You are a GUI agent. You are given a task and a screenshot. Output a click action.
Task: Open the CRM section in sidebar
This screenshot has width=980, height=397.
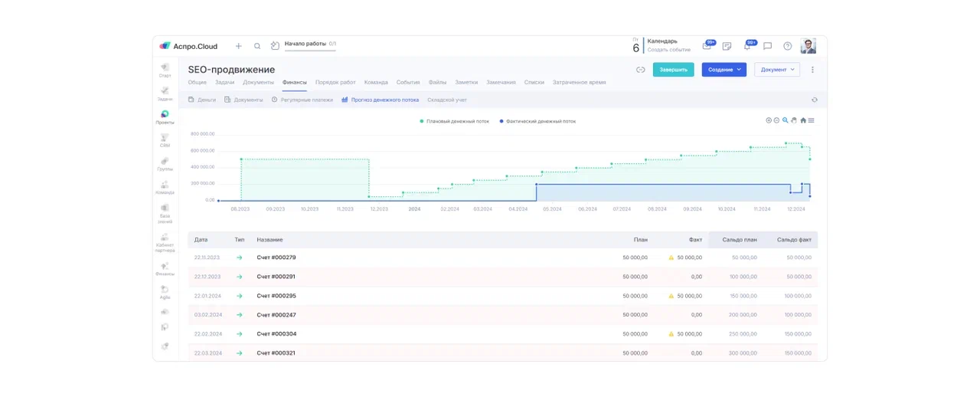(x=165, y=140)
